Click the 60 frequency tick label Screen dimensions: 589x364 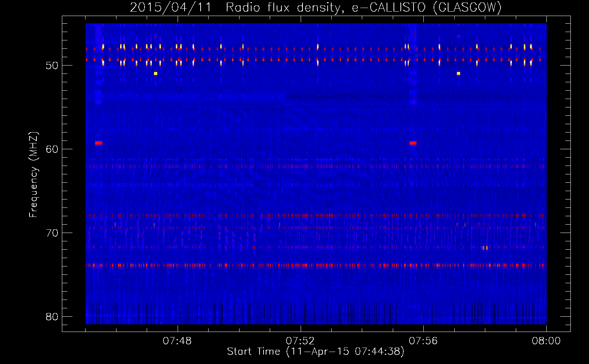point(52,149)
